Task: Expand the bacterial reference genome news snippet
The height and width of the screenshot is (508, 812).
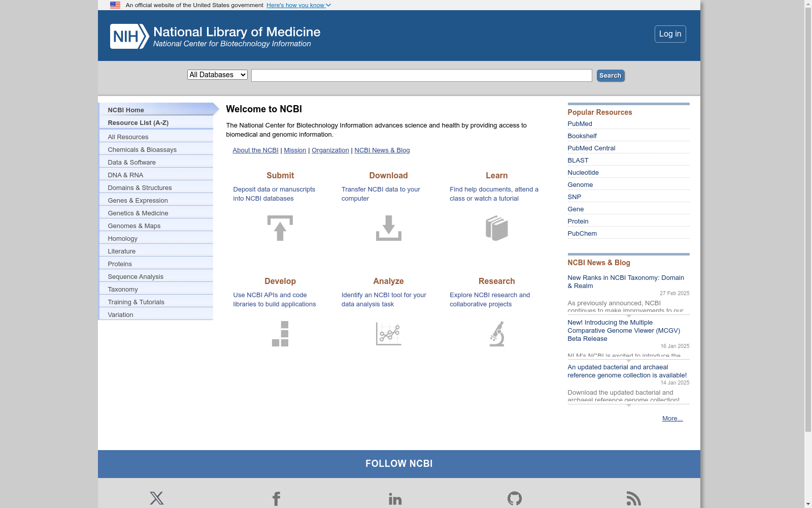Action: pyautogui.click(x=629, y=405)
